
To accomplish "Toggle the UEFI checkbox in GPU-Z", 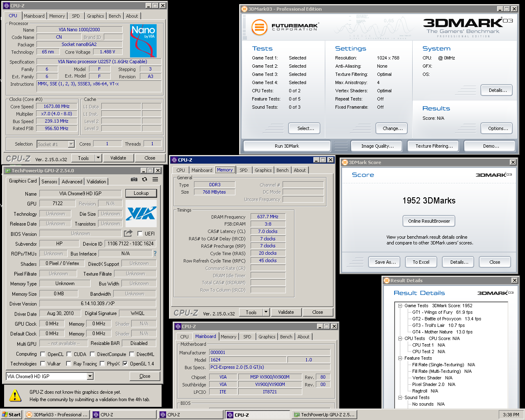I will (140, 234).
